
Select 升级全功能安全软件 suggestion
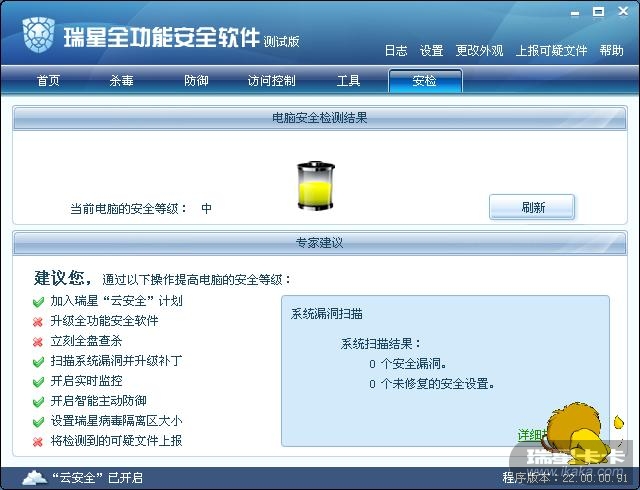(x=104, y=321)
